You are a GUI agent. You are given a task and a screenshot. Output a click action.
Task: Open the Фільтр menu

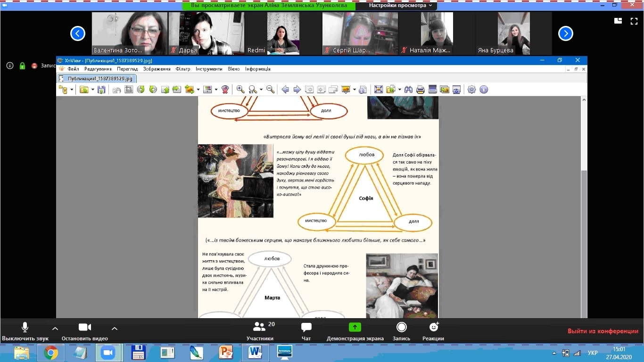183,69
